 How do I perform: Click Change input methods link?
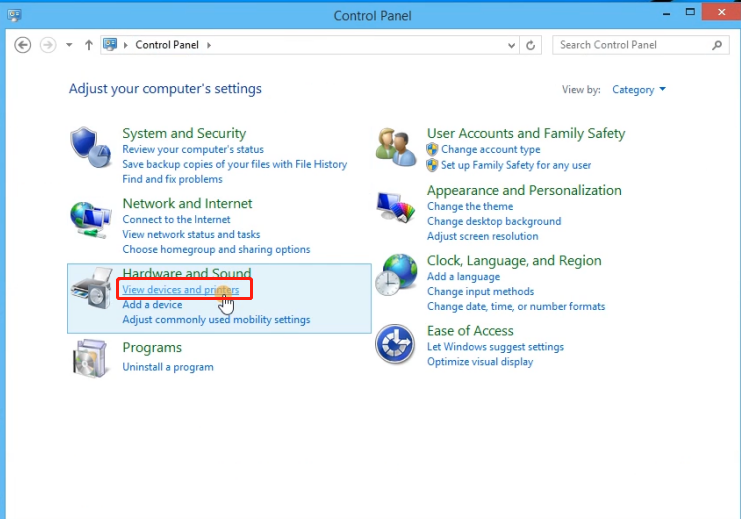pyautogui.click(x=480, y=292)
